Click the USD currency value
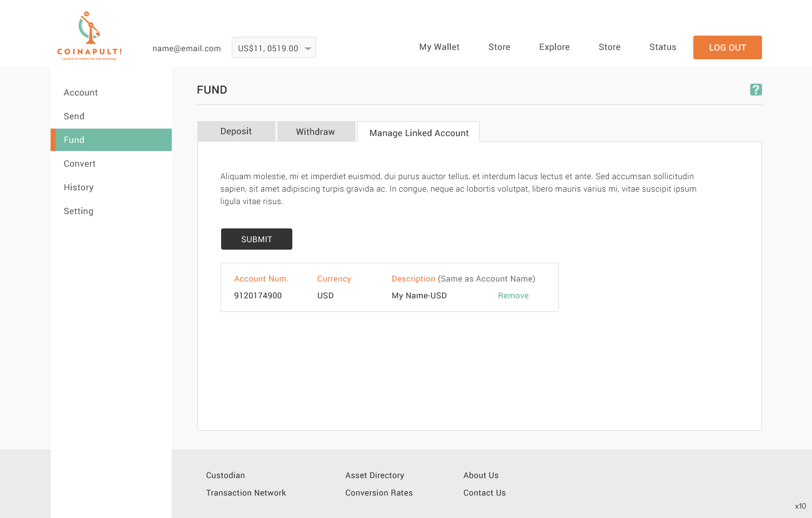This screenshot has height=518, width=812. point(325,296)
